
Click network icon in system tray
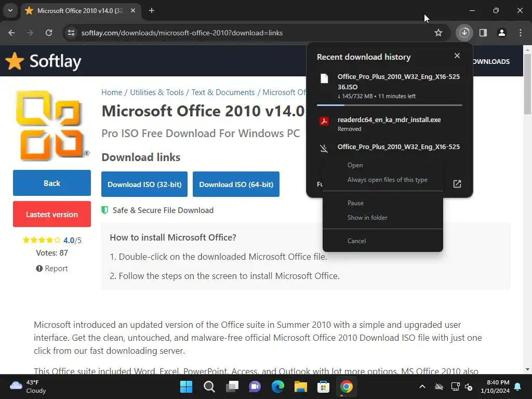[455, 387]
